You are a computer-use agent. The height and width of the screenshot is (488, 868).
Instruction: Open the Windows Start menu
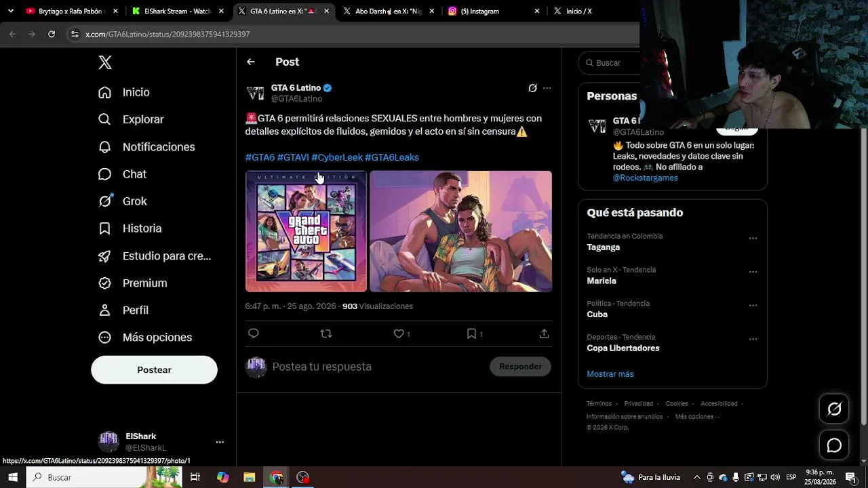[13, 477]
